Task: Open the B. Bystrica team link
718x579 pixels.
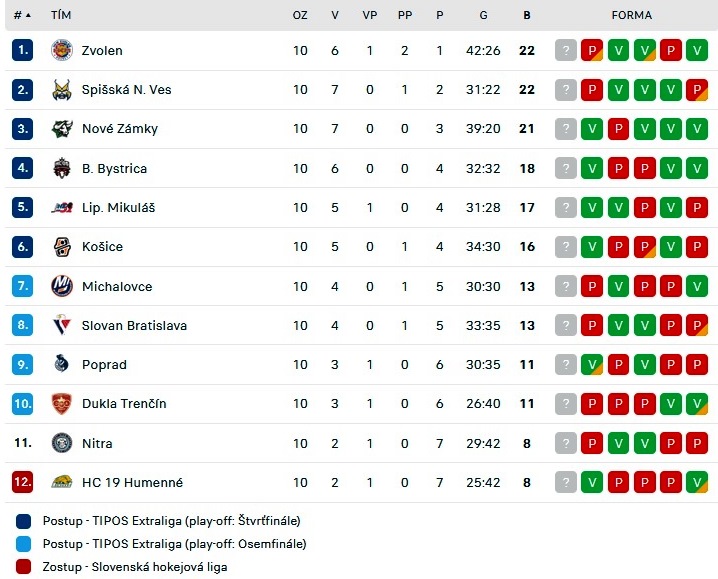Action: tap(114, 169)
